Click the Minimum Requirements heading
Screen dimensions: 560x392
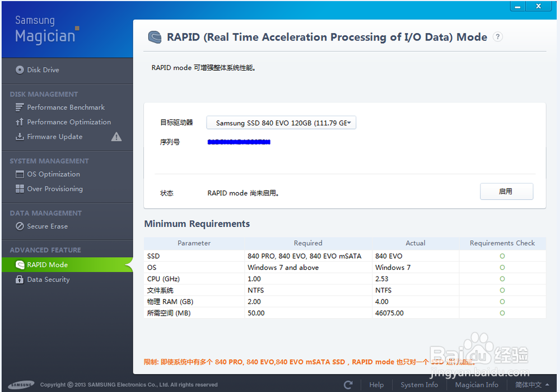(x=197, y=224)
